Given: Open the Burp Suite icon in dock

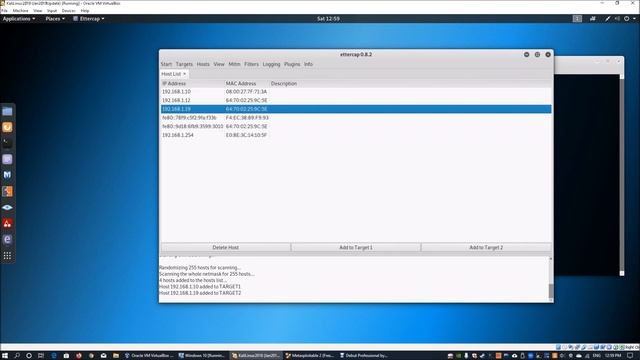Looking at the screenshot, I should pyautogui.click(x=7, y=191).
